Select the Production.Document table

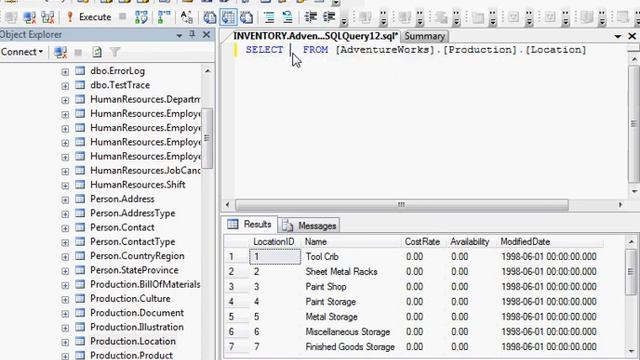pos(137,313)
